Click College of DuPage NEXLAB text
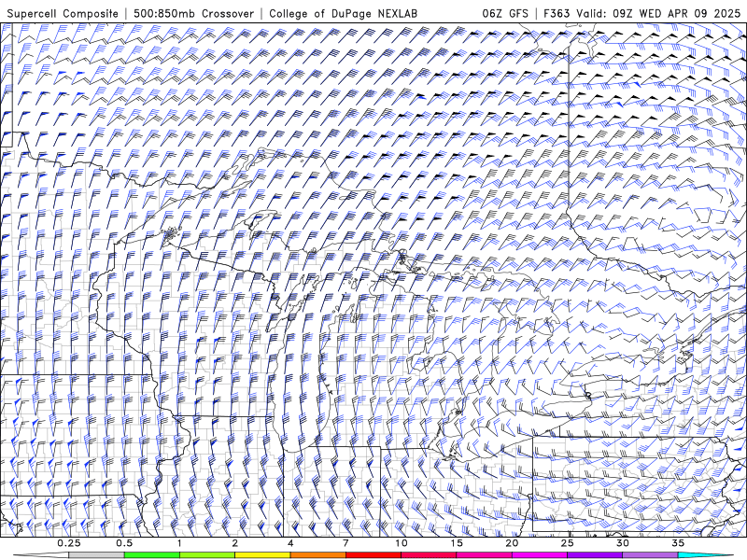 (343, 14)
